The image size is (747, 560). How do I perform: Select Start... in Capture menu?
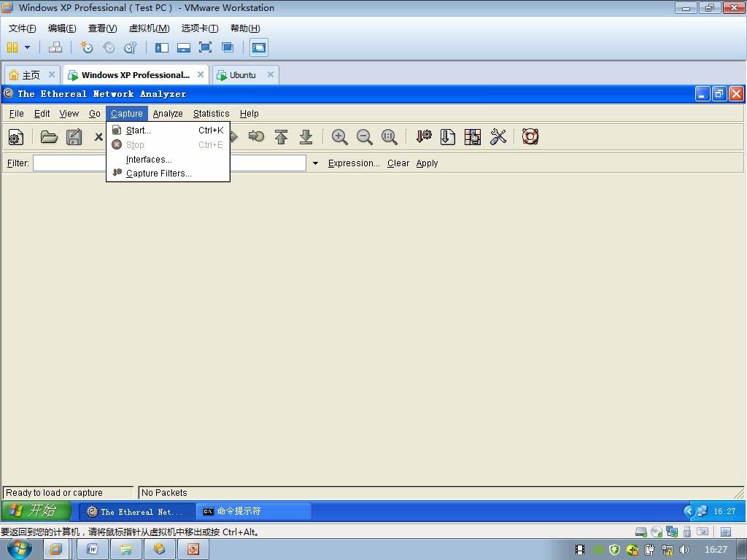coord(169,130)
